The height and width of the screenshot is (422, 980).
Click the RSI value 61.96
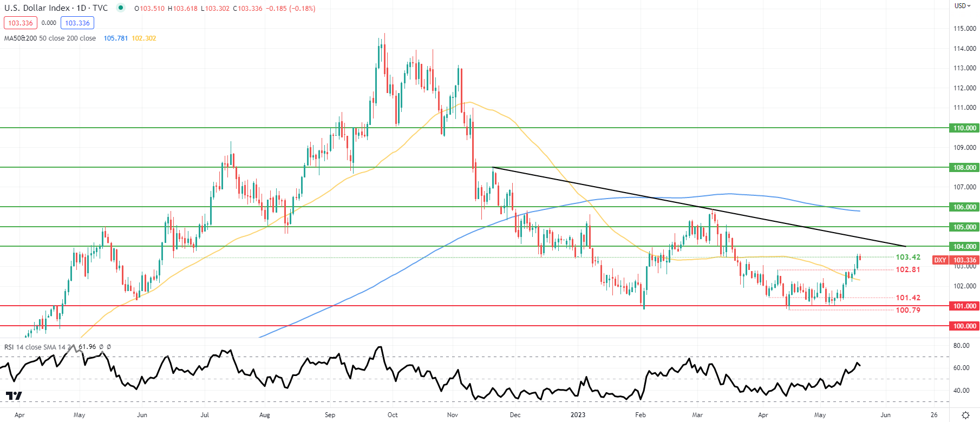(x=87, y=347)
